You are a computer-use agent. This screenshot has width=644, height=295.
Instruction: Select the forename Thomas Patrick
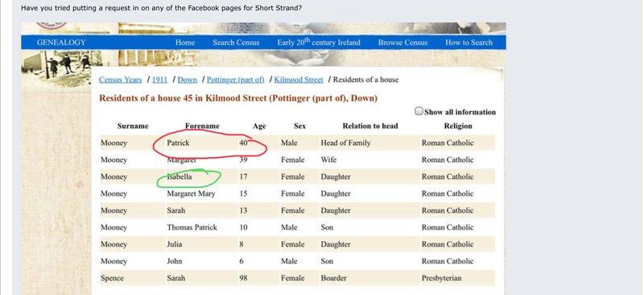coord(192,227)
